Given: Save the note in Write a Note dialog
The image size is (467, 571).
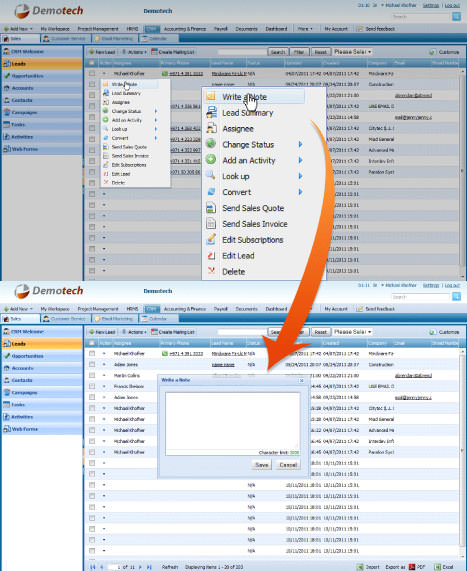Looking at the screenshot, I should coord(262,465).
